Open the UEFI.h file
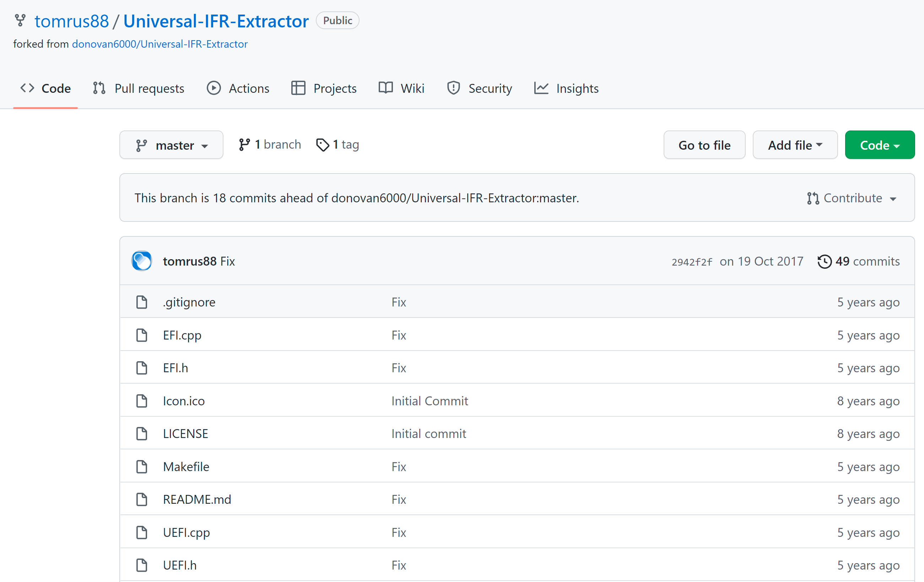Viewport: 924px width, 582px height. click(180, 565)
